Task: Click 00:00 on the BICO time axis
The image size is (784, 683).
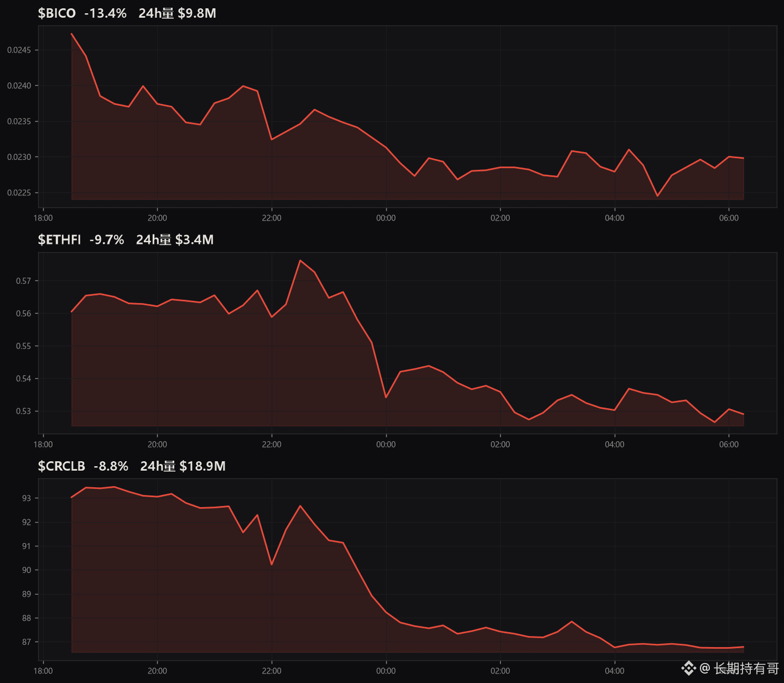Action: tap(386, 218)
